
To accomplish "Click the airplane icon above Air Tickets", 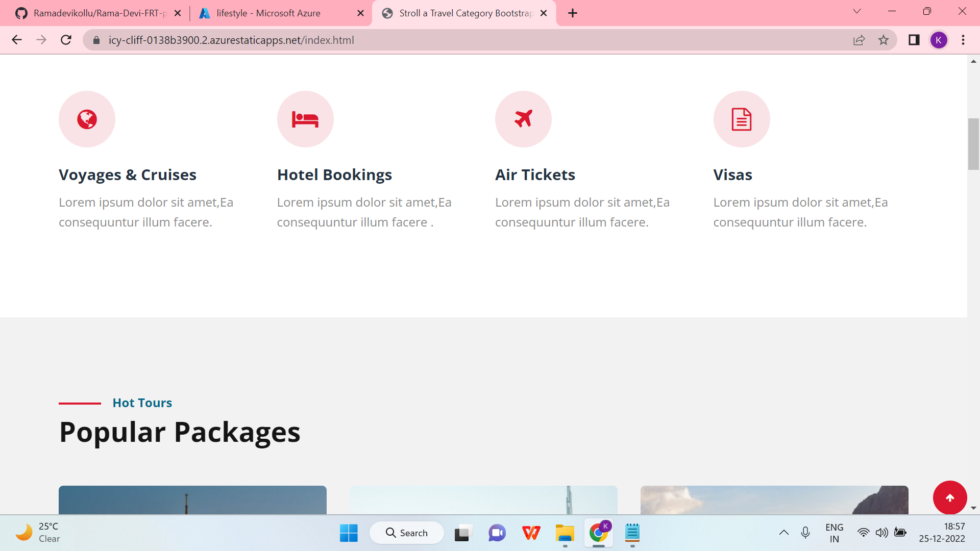I will pos(523,119).
